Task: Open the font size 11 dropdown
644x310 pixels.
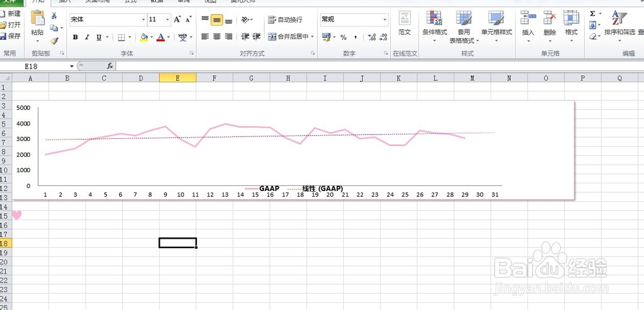Action: pos(168,19)
